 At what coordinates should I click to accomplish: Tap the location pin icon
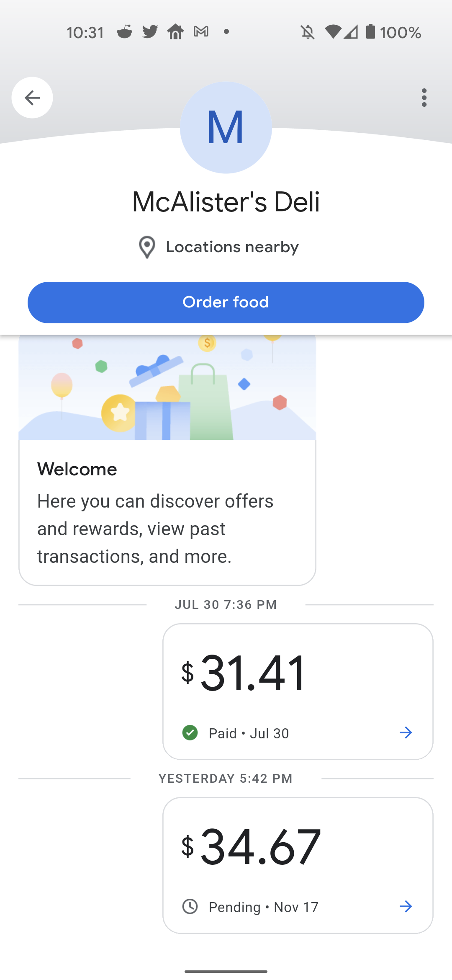click(x=147, y=247)
